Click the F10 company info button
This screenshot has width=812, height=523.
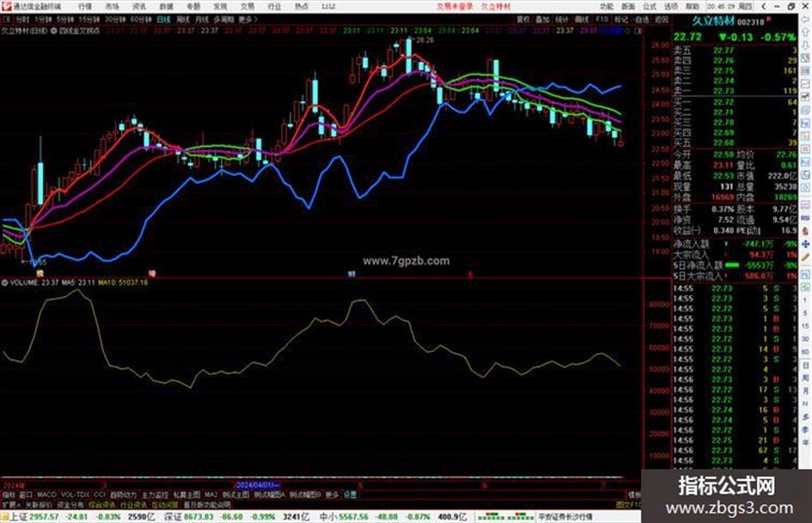(601, 19)
